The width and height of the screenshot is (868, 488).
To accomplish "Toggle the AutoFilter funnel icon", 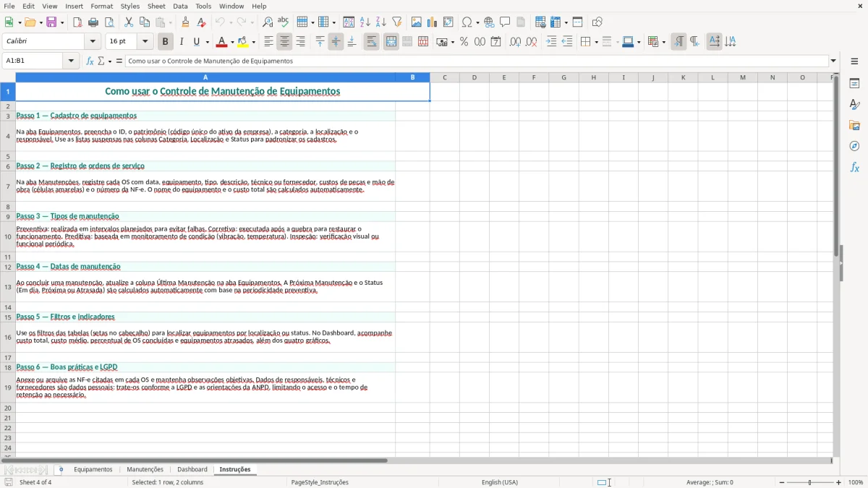I will click(x=397, y=22).
